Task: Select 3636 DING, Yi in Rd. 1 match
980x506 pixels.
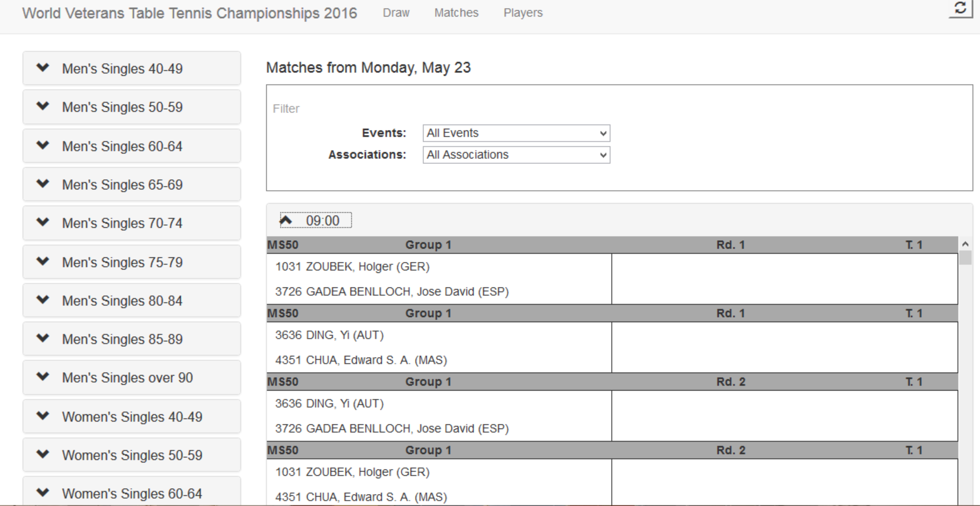Action: point(329,335)
